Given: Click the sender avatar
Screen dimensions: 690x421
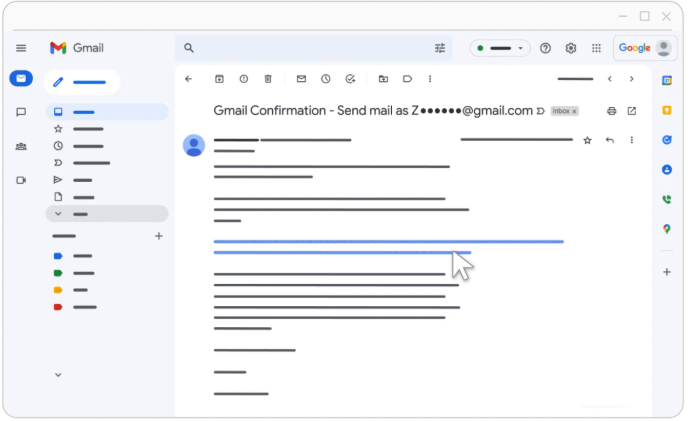Looking at the screenshot, I should point(194,145).
